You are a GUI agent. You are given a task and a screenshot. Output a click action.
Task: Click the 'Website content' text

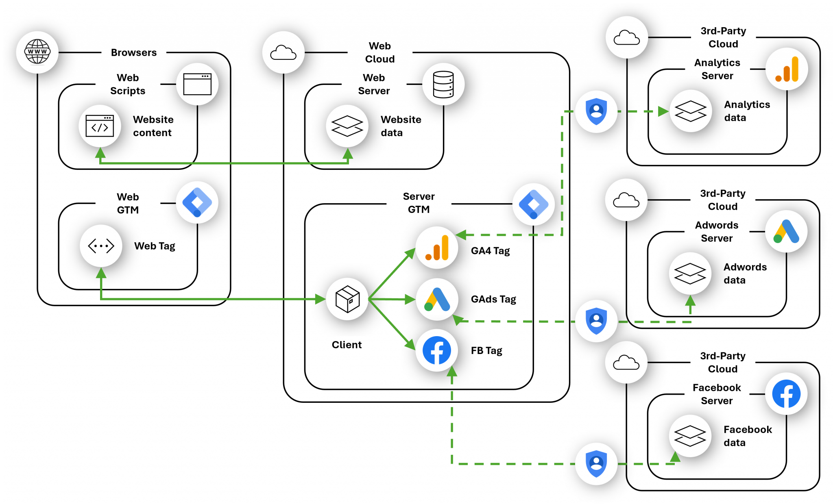[153, 126]
